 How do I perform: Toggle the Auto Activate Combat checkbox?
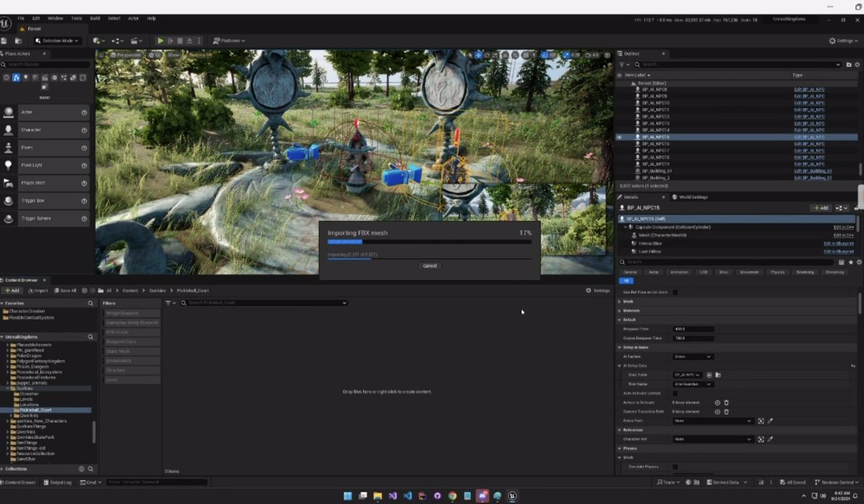[x=675, y=393]
